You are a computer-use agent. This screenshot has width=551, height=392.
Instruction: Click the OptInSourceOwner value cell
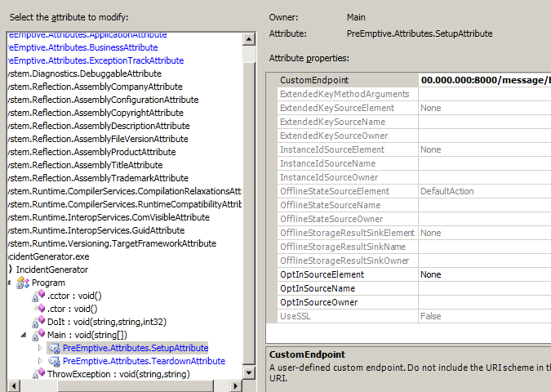[x=485, y=302]
